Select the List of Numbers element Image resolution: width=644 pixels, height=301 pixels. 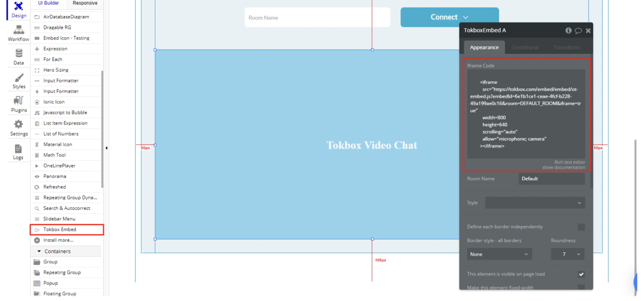[x=66, y=134]
